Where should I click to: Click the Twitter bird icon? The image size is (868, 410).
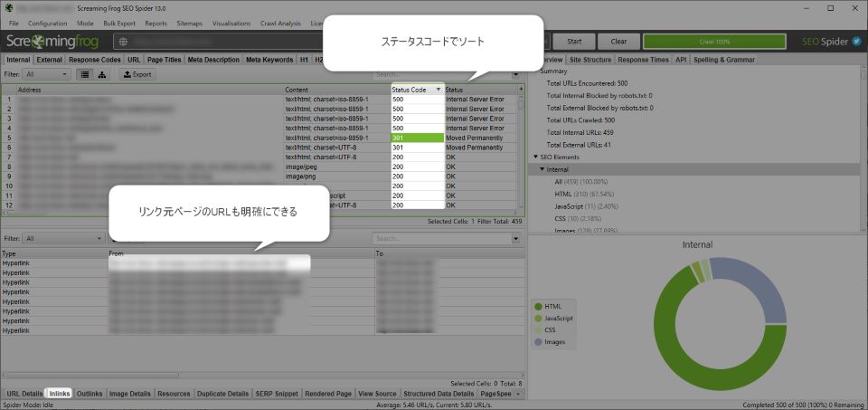[x=857, y=41]
